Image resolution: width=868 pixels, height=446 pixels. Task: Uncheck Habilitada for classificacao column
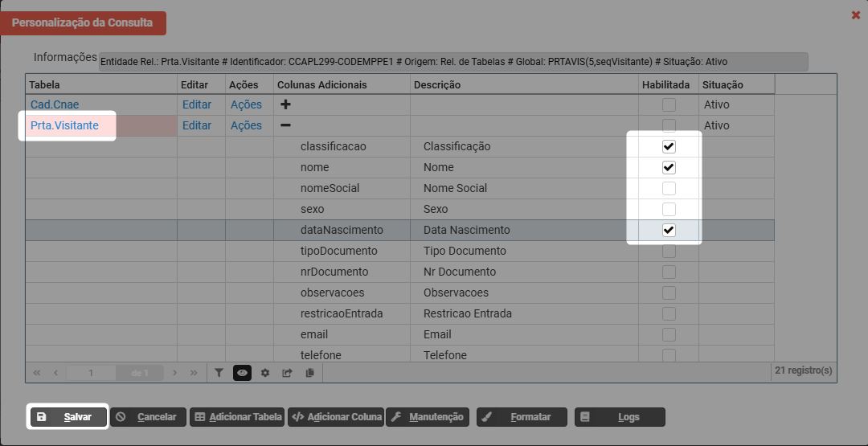coord(669,147)
